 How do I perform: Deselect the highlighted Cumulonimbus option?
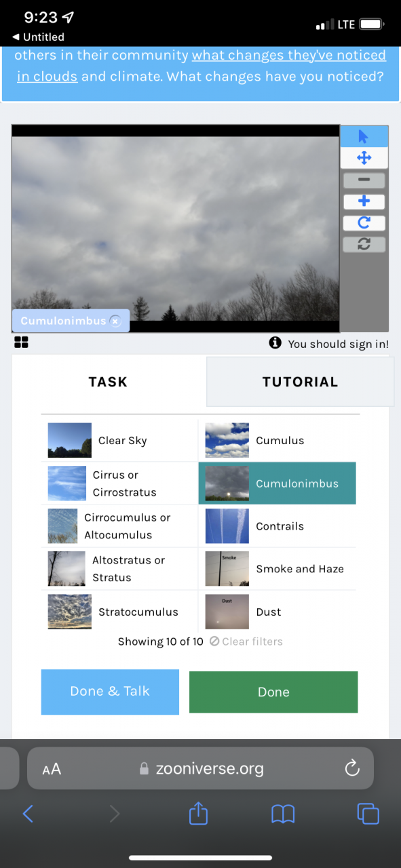click(x=277, y=484)
